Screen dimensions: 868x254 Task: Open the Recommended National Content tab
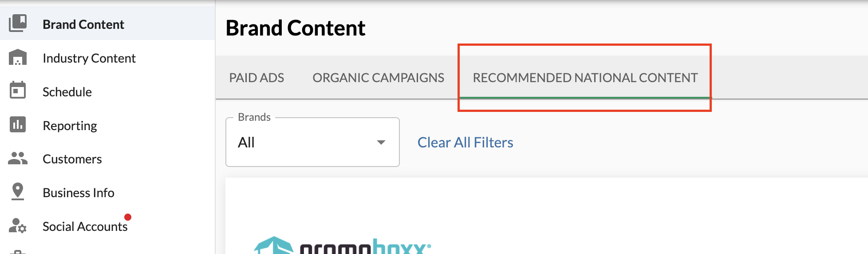click(x=585, y=78)
